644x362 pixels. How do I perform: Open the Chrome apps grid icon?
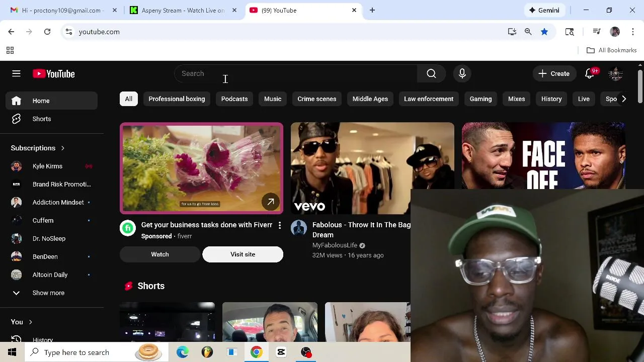click(10, 50)
